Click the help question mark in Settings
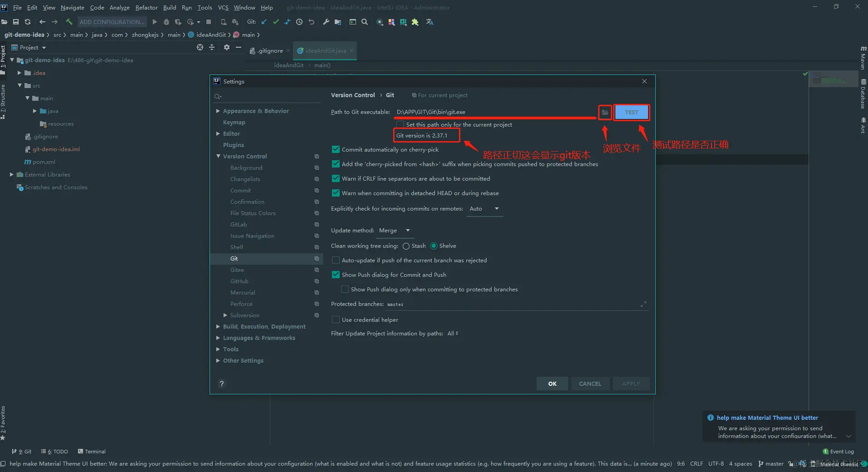This screenshot has height=472, width=868. coord(222,383)
